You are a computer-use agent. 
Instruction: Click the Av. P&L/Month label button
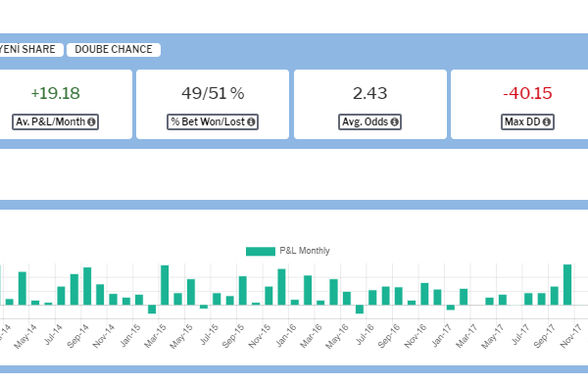pyautogui.click(x=55, y=121)
